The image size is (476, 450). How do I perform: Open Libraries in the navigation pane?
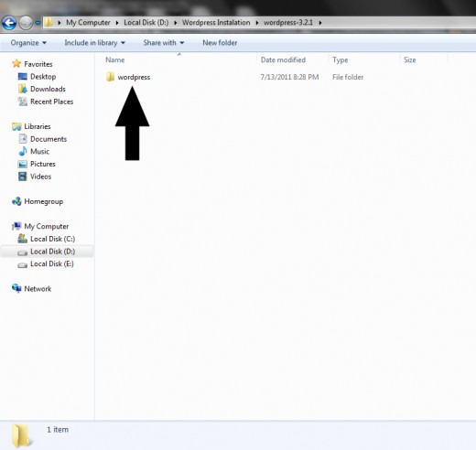pos(38,126)
